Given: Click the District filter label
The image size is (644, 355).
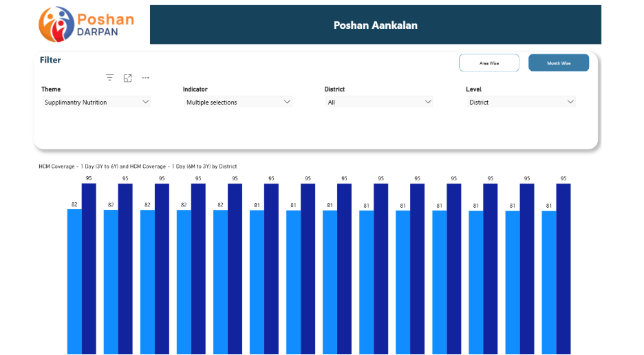Looking at the screenshot, I should pyautogui.click(x=334, y=89).
